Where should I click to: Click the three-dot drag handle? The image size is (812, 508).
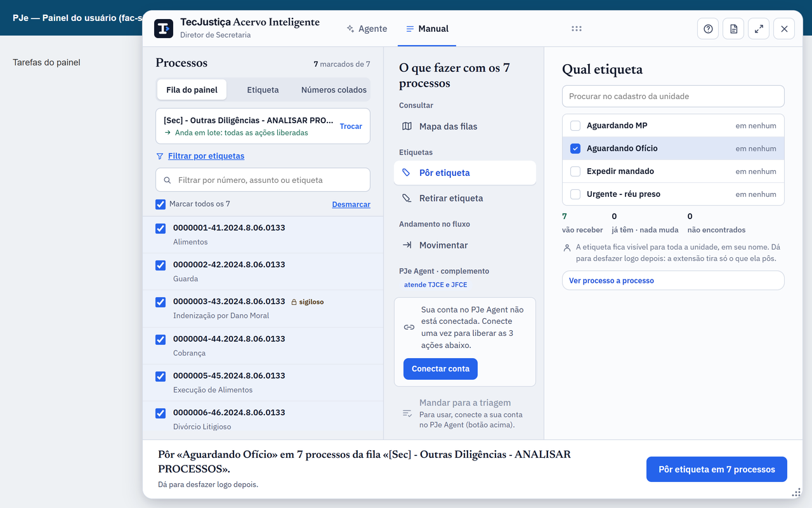[x=576, y=29]
